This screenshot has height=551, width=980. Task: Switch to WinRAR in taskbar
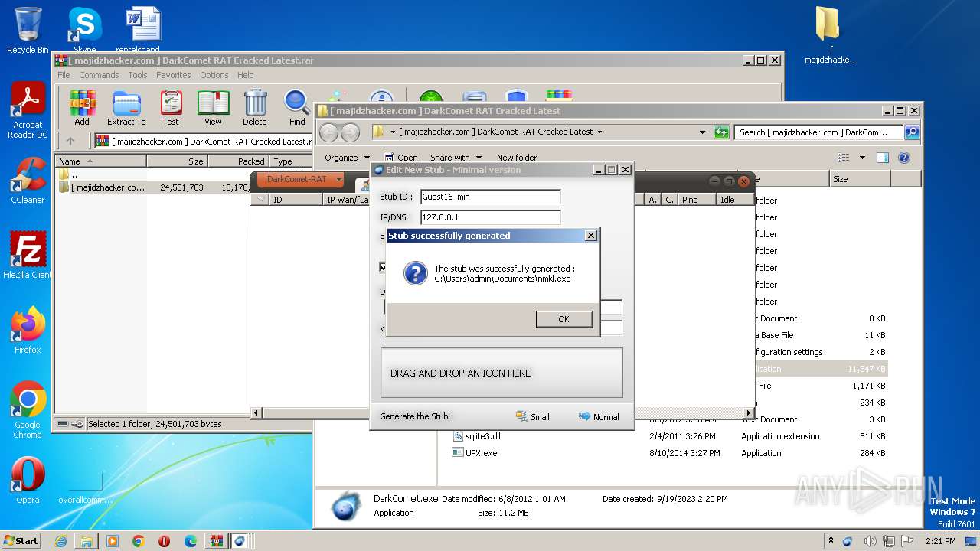[215, 541]
